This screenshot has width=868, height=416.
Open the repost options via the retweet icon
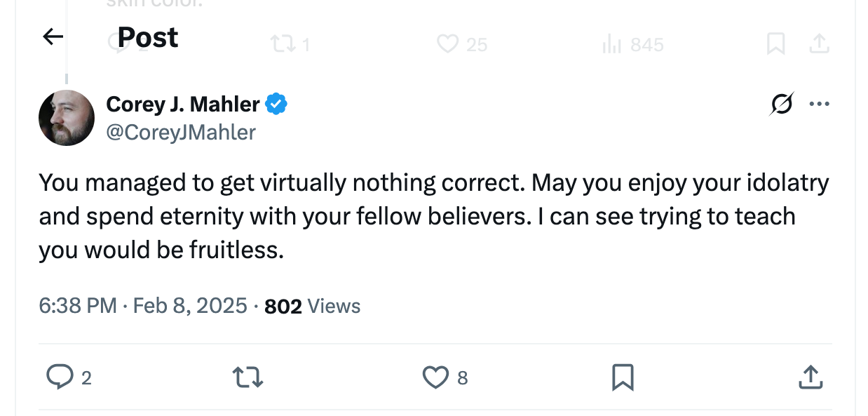coord(247,377)
